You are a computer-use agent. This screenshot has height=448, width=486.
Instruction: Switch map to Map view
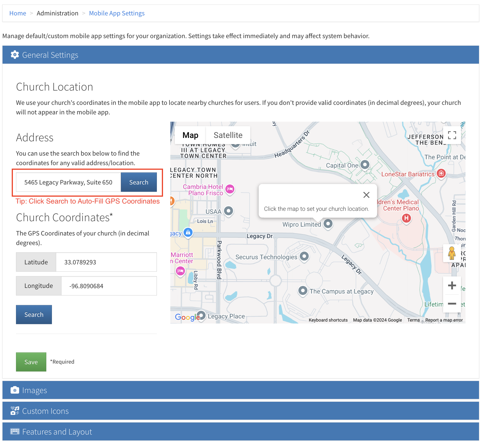[x=190, y=135]
